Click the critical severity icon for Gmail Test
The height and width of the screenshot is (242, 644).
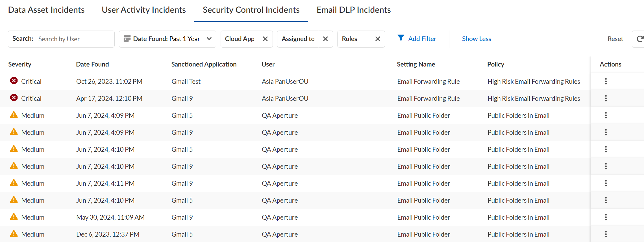click(14, 81)
